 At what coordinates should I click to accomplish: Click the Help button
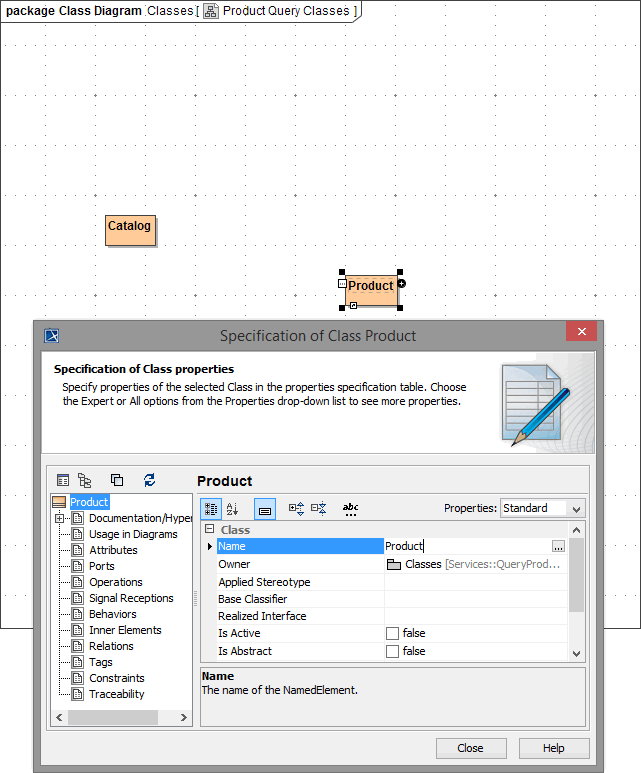tap(553, 748)
